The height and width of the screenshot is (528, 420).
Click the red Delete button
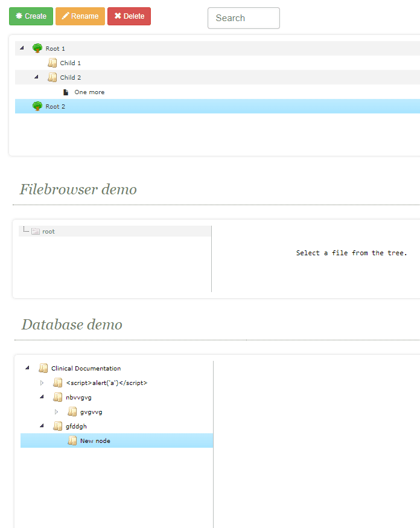point(129,16)
